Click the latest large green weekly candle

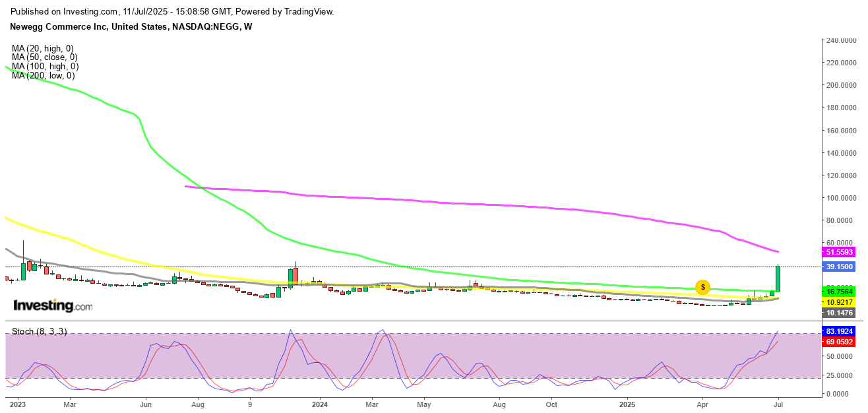coord(778,278)
